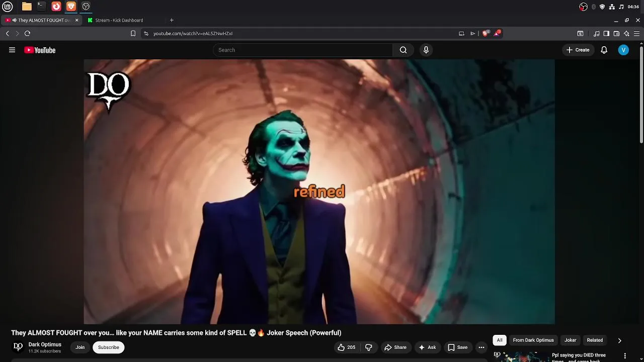Open the YouTube guide hamburger menu
The height and width of the screenshot is (362, 644).
click(x=12, y=50)
